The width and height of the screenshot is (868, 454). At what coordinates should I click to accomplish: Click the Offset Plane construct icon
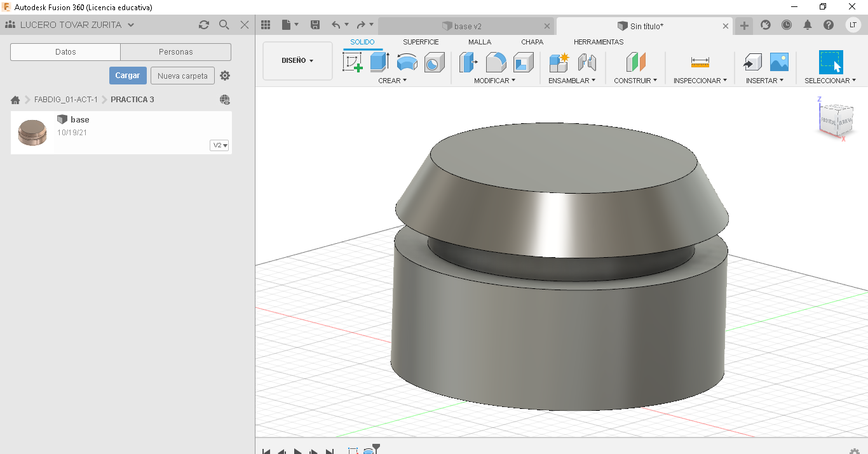[x=635, y=62]
